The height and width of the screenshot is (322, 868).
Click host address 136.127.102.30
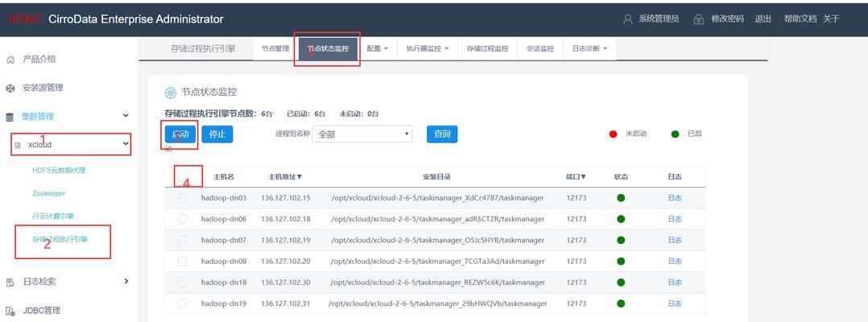coord(286,283)
